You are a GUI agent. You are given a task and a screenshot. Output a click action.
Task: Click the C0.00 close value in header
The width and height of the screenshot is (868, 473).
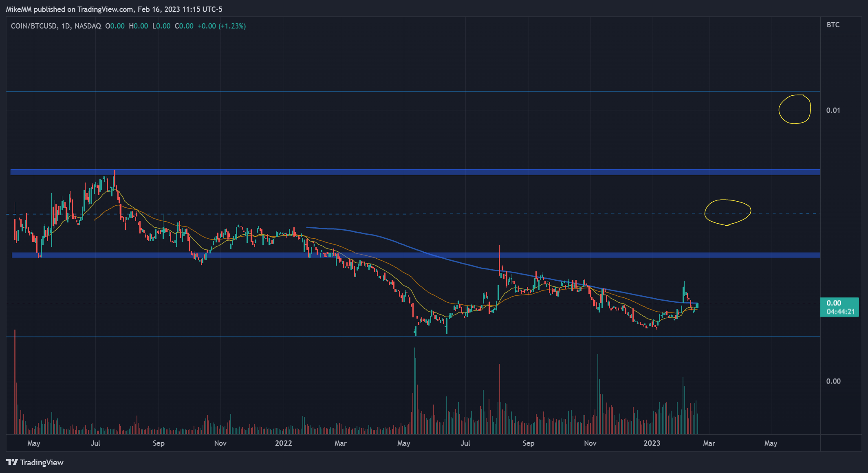(184, 26)
